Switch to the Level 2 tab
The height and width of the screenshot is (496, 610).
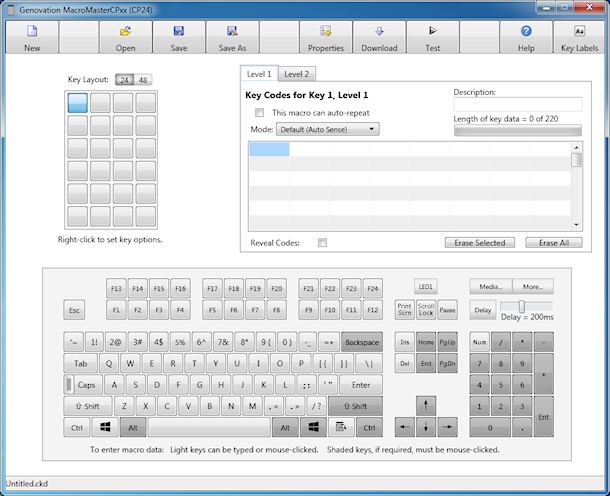tap(297, 74)
